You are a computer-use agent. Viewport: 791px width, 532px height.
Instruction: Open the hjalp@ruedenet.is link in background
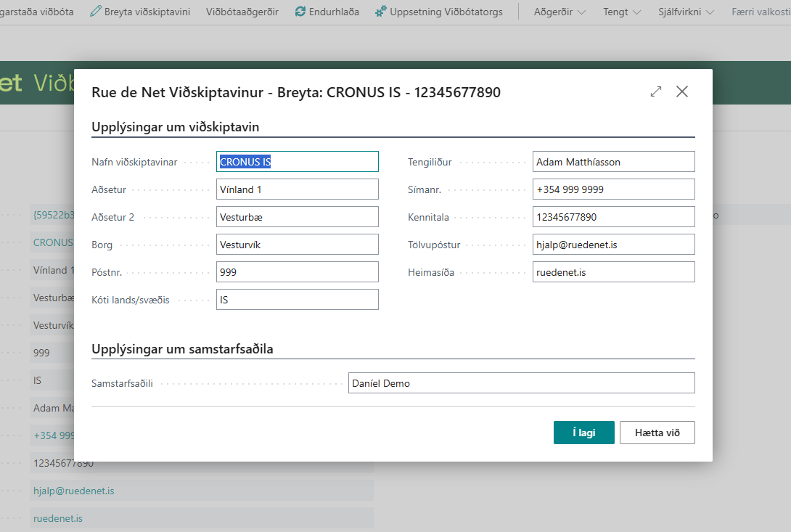pyautogui.click(x=73, y=491)
